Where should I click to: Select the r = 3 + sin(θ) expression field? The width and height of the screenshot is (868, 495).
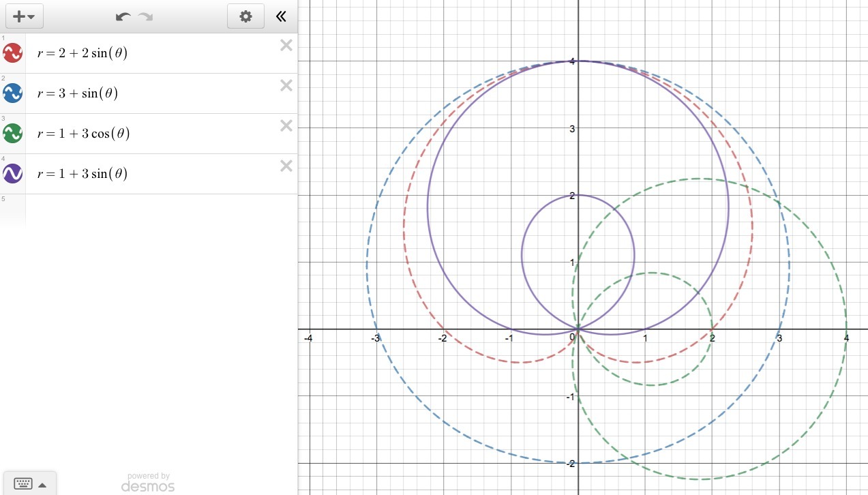[78, 93]
